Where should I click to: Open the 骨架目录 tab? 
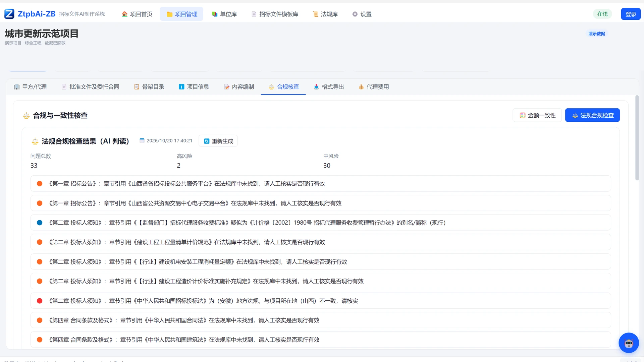pos(149,87)
